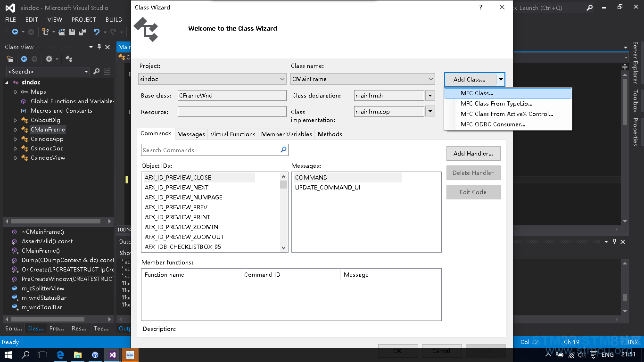This screenshot has height=362, width=644.
Task: Select the CsindocDoc class in Class View
Action: click(47, 148)
